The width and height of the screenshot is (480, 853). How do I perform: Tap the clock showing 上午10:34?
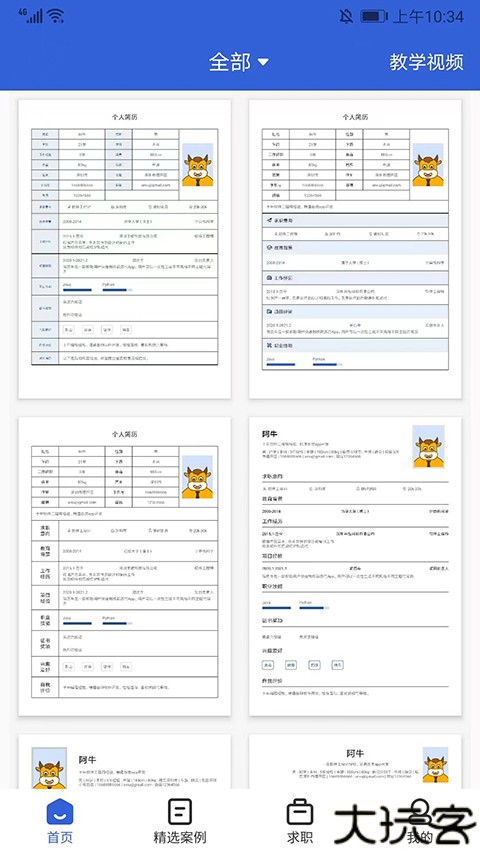428,16
